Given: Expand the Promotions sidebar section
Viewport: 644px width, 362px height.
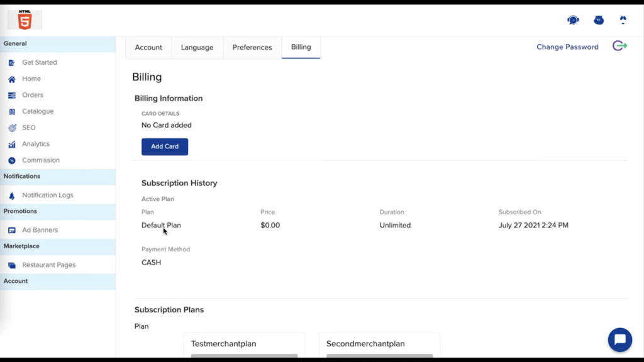Looking at the screenshot, I should 19,211.
